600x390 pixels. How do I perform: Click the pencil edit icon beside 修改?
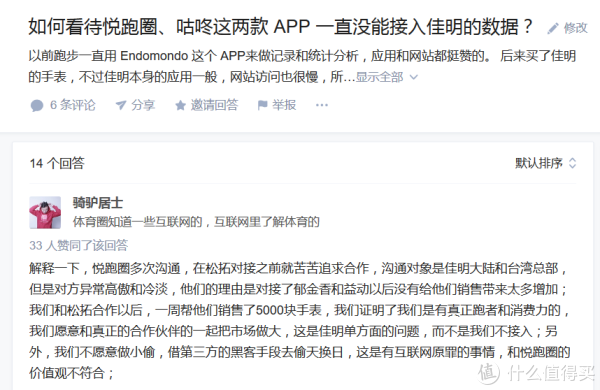pyautogui.click(x=553, y=28)
